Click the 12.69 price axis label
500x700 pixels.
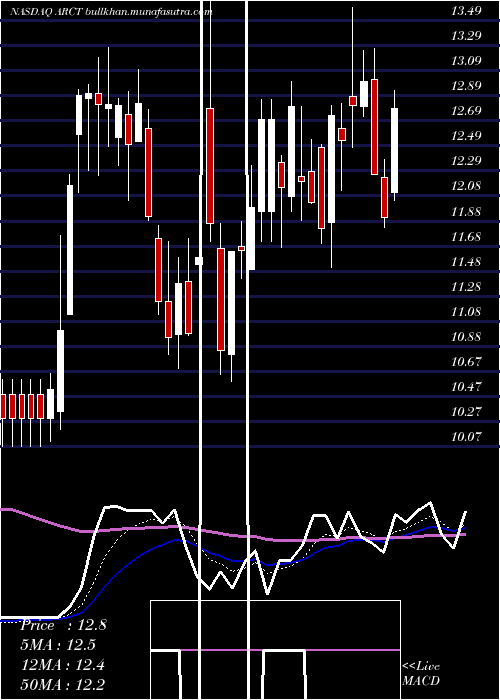pos(466,111)
